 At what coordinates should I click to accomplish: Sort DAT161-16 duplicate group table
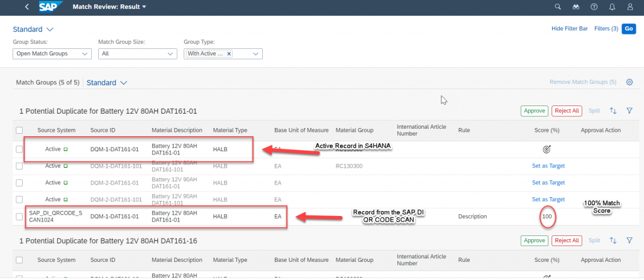(613, 240)
